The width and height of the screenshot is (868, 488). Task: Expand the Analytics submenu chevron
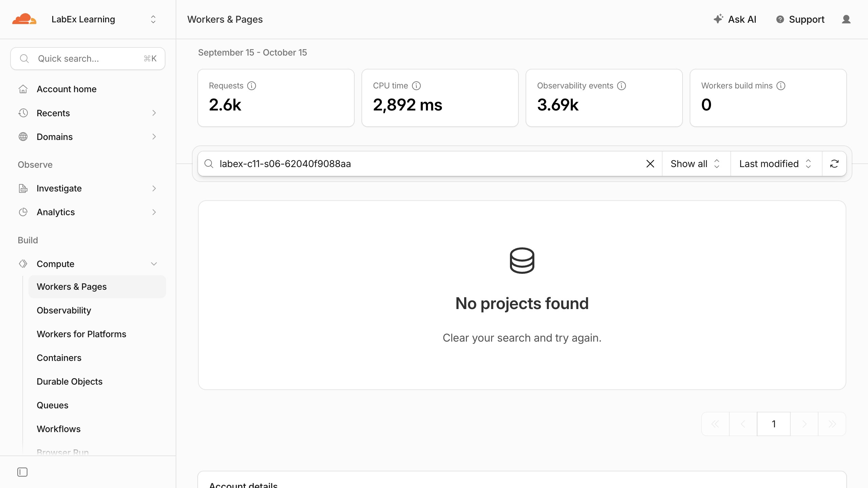coord(154,212)
